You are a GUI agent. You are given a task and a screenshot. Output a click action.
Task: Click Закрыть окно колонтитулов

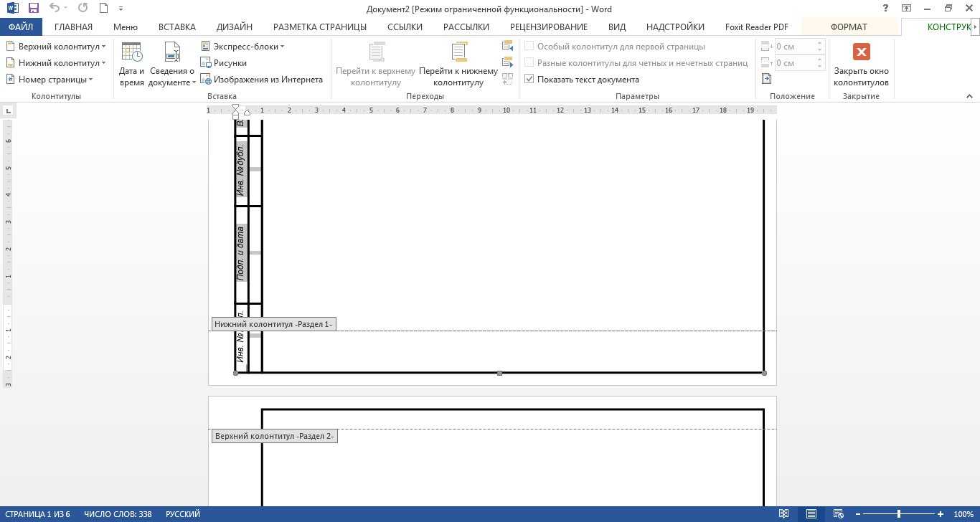(861, 64)
